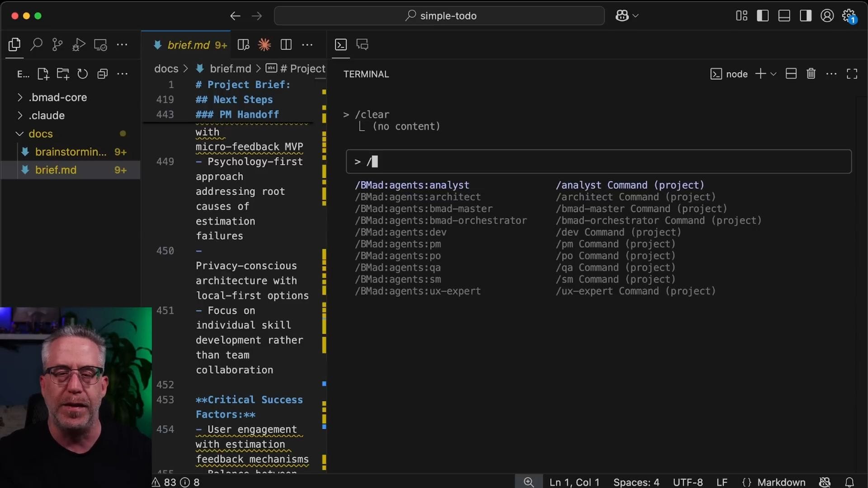Image resolution: width=868 pixels, height=488 pixels.
Task: Open the new terminal profile dropdown
Action: point(774,74)
